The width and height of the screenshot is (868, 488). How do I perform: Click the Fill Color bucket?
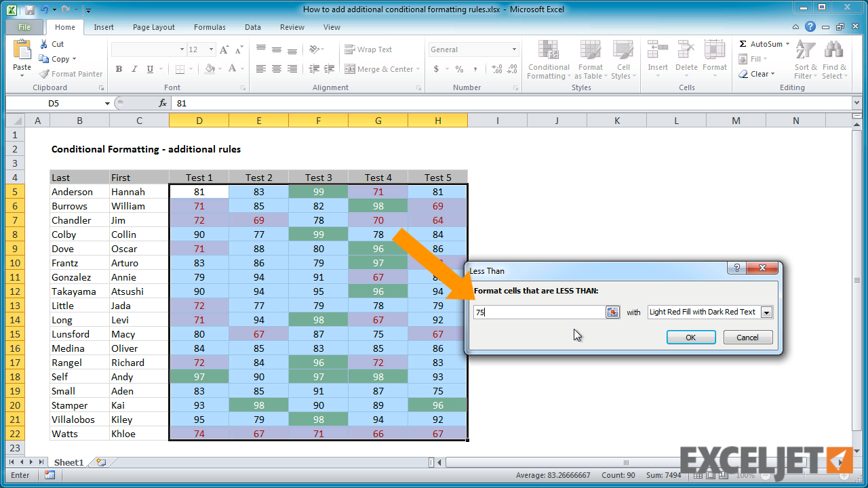tap(210, 69)
